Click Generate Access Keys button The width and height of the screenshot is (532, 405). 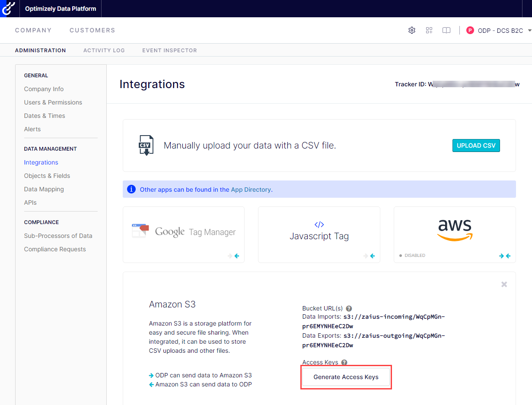346,377
